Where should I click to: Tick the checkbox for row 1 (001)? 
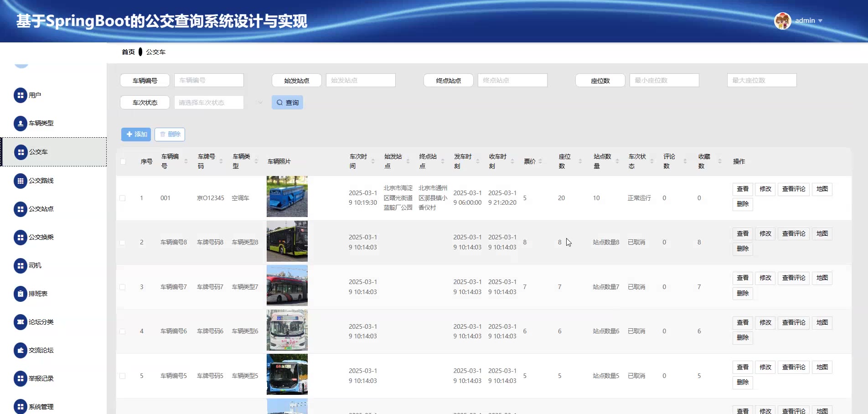[x=123, y=198]
